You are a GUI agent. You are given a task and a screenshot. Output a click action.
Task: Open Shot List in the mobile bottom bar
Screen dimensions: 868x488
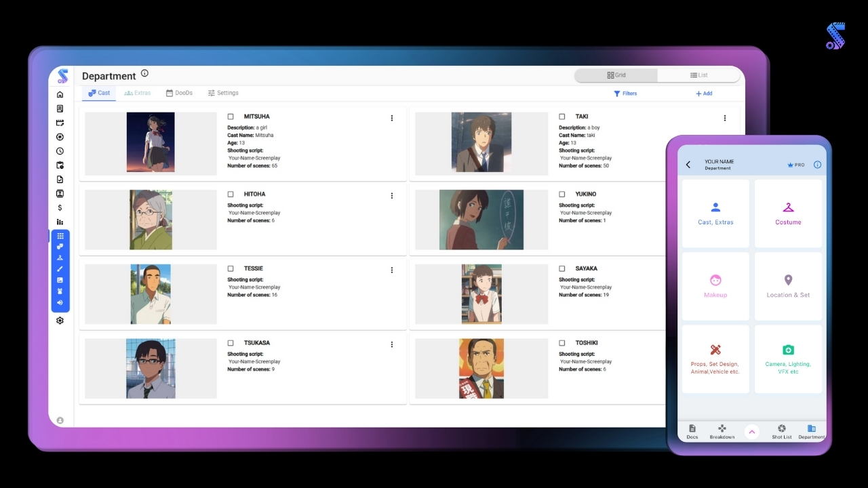click(x=782, y=432)
